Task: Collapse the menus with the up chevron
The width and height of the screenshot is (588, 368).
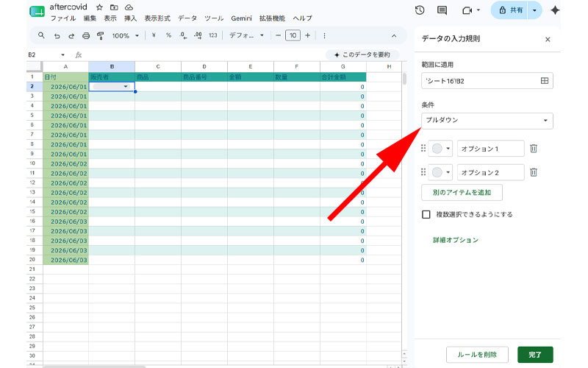Action: point(394,35)
